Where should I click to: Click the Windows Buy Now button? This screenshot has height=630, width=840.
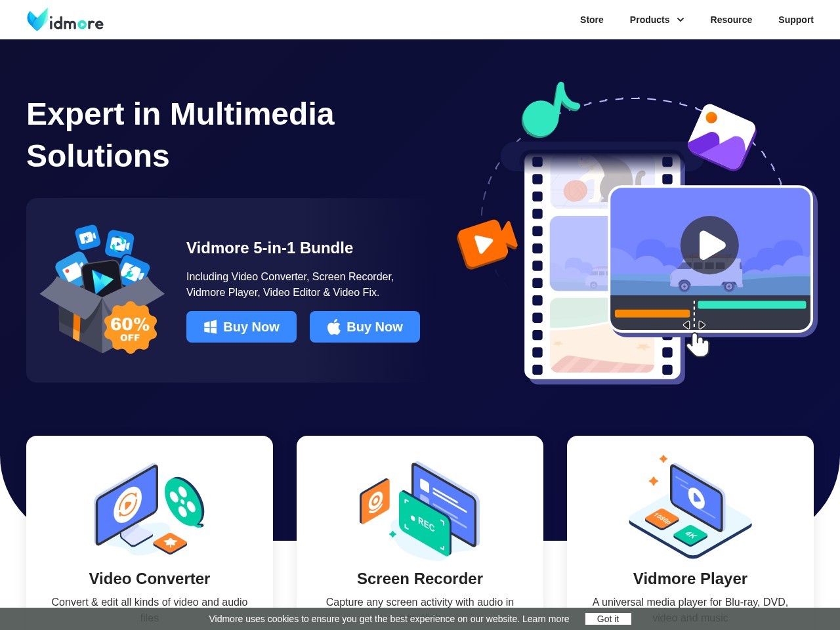pyautogui.click(x=241, y=327)
